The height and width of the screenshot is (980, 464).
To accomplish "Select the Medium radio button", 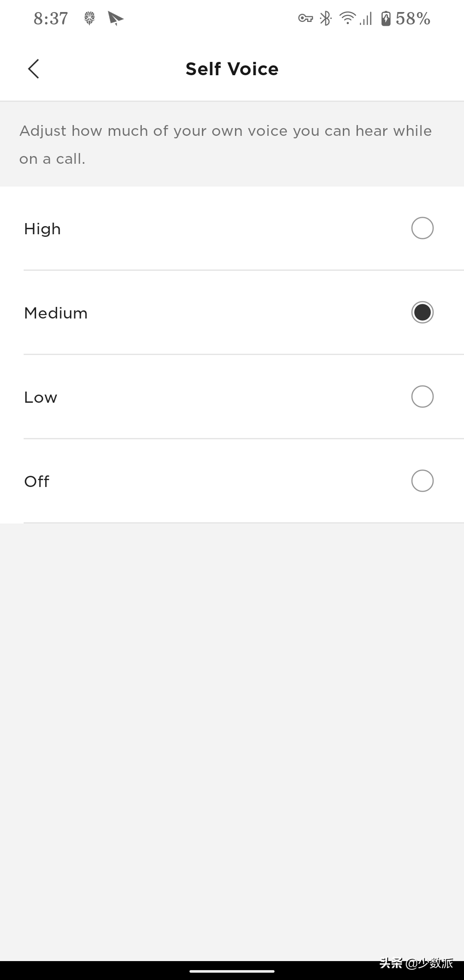I will pyautogui.click(x=422, y=312).
